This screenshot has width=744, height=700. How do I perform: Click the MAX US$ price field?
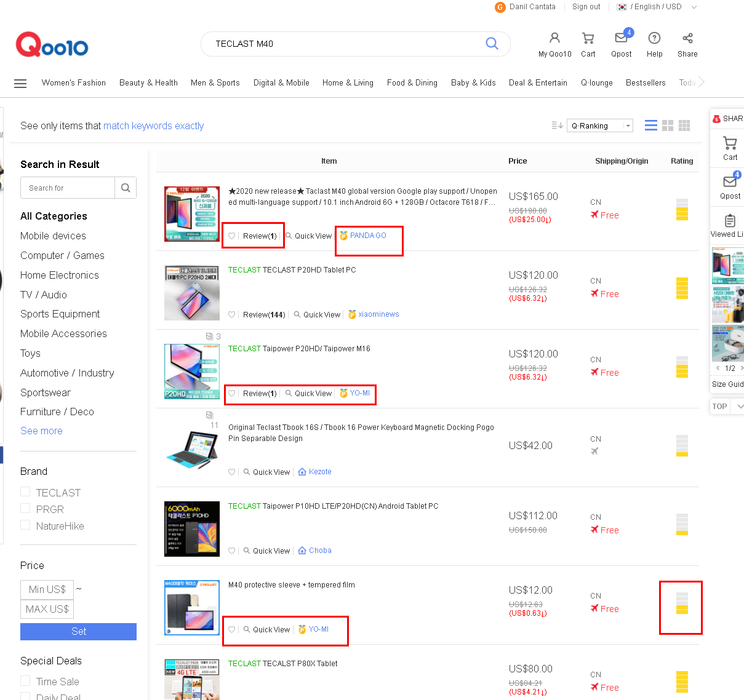tap(47, 609)
